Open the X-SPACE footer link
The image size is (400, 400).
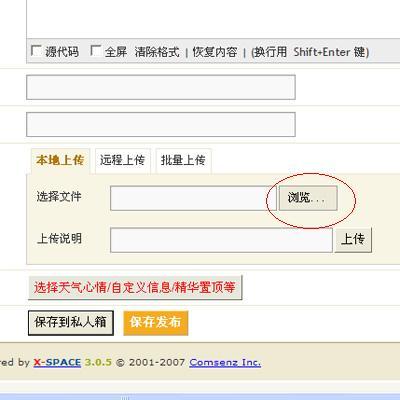pos(57,363)
